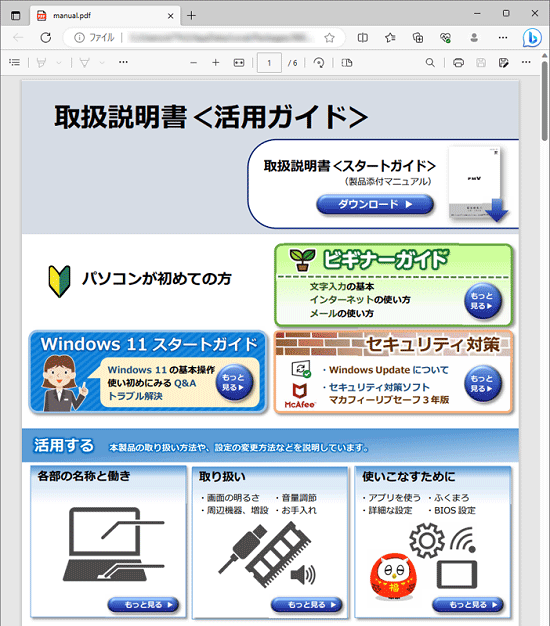Click the browser back arrow
The image size is (550, 626).
pos(18,38)
